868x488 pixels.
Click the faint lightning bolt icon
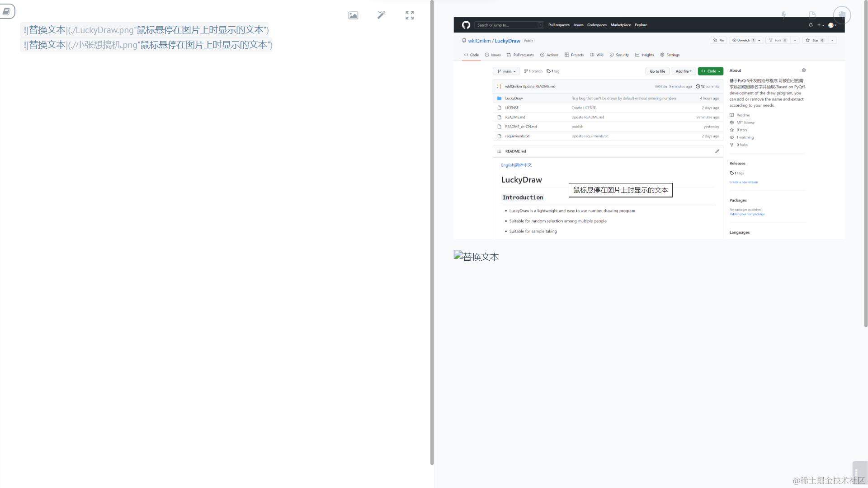783,15
